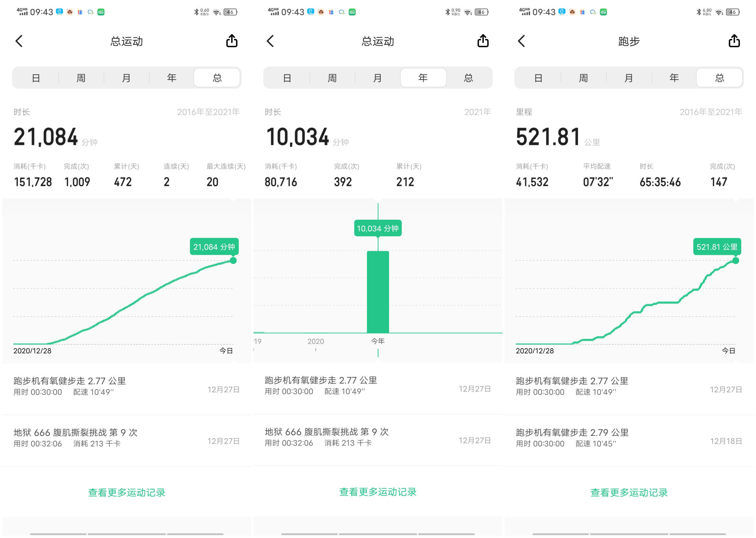This screenshot has width=756, height=538.
Task: Share the 跑步 running stats
Action: [734, 41]
